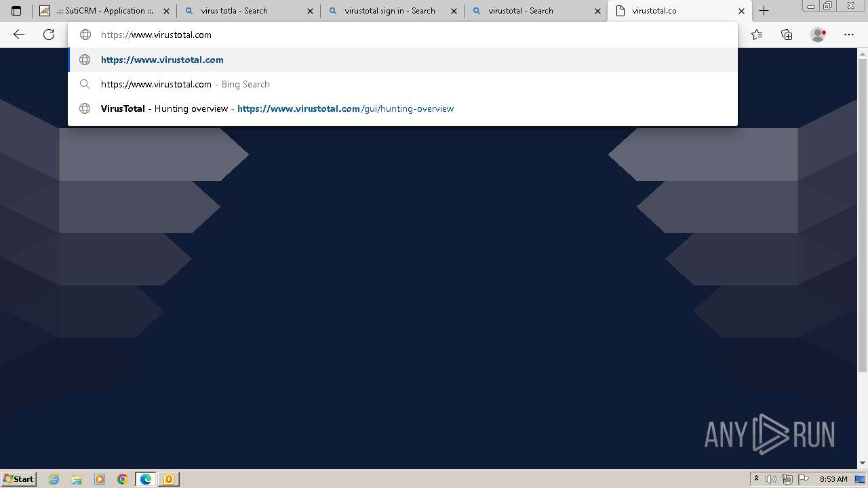Select the https://www.virustotal.com suggestion
Image resolution: width=868 pixels, height=488 pixels.
click(x=403, y=60)
